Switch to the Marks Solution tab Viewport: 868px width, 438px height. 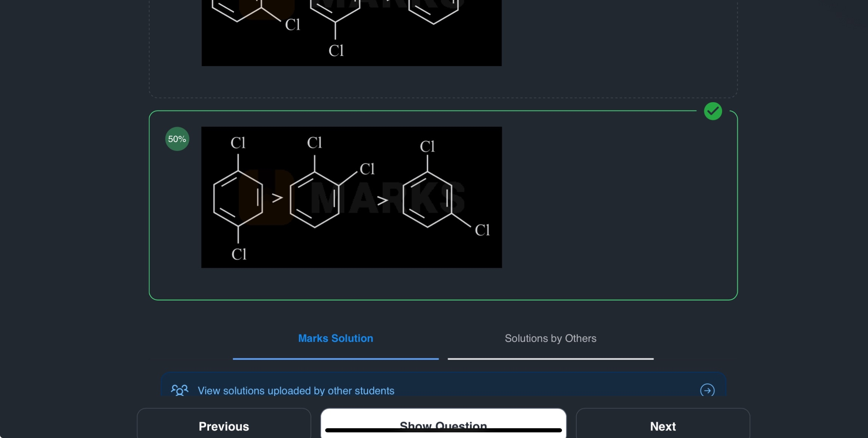(335, 338)
